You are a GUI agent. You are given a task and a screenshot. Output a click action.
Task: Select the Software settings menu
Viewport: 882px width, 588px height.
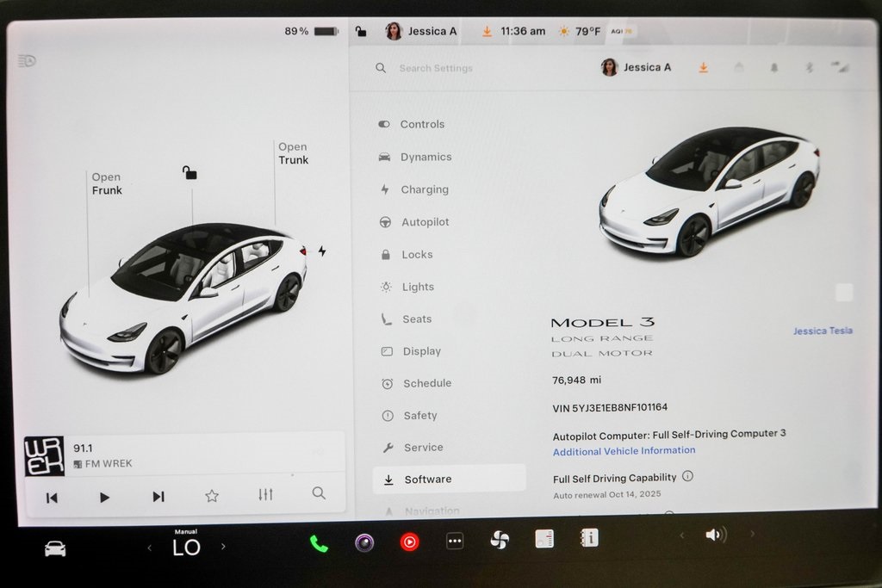coord(449,479)
